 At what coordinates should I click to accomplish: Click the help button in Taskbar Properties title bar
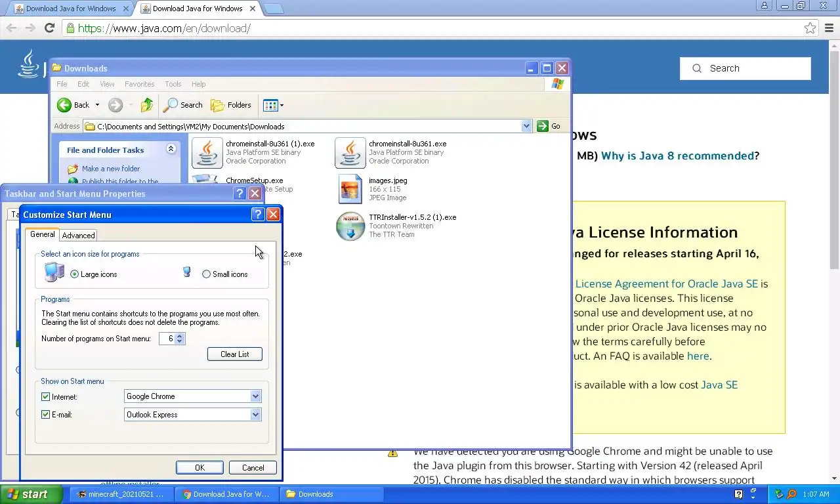(x=240, y=194)
